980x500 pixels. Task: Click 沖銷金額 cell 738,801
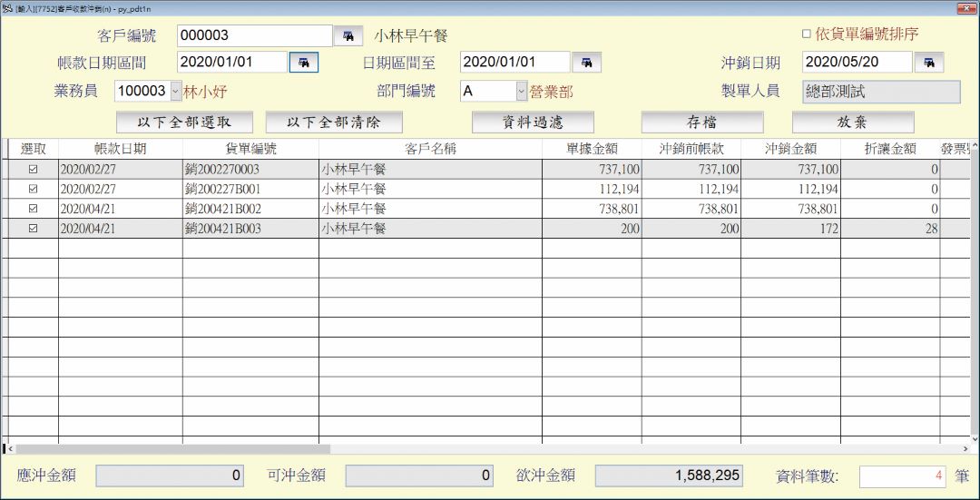tap(790, 209)
